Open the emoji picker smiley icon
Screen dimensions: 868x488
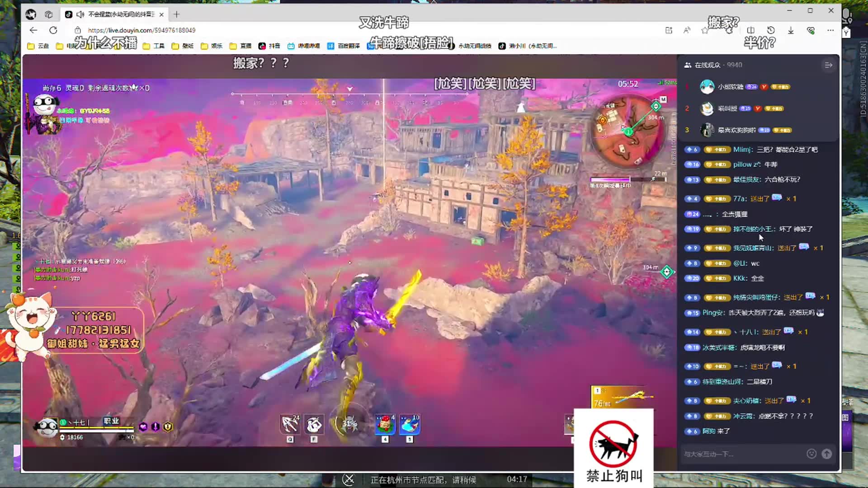coord(811,454)
